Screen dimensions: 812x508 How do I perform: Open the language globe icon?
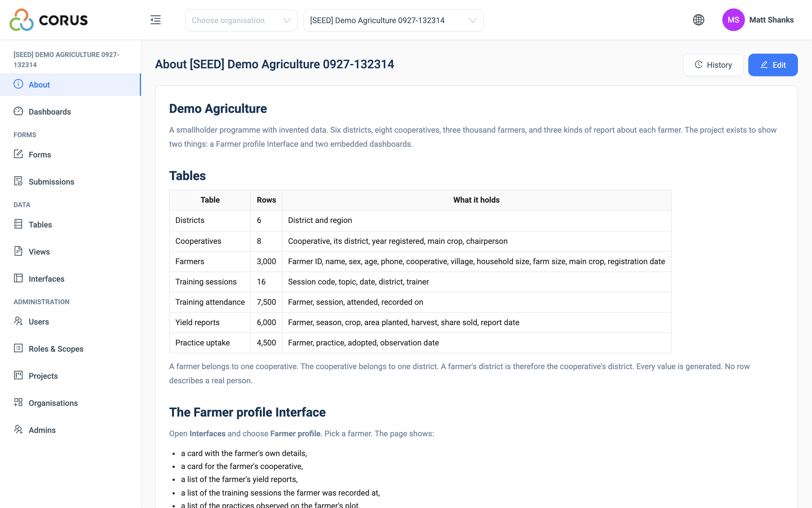(698, 20)
